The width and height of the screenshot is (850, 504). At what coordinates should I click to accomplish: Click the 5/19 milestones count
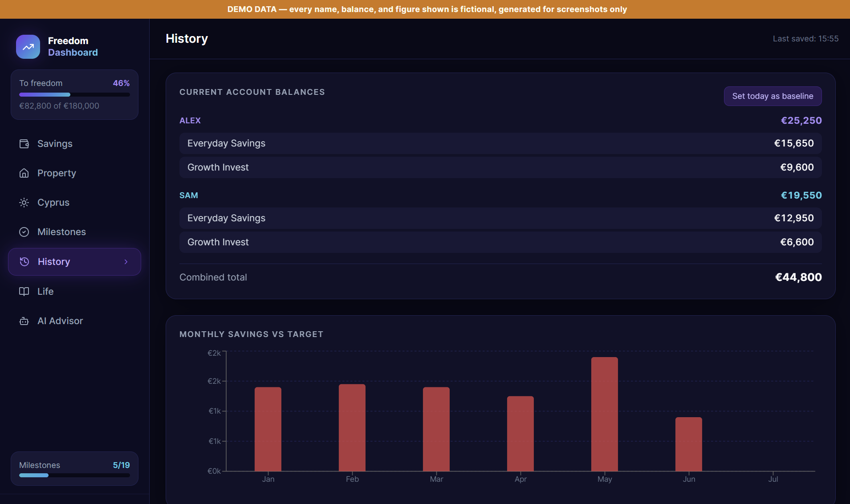point(121,465)
